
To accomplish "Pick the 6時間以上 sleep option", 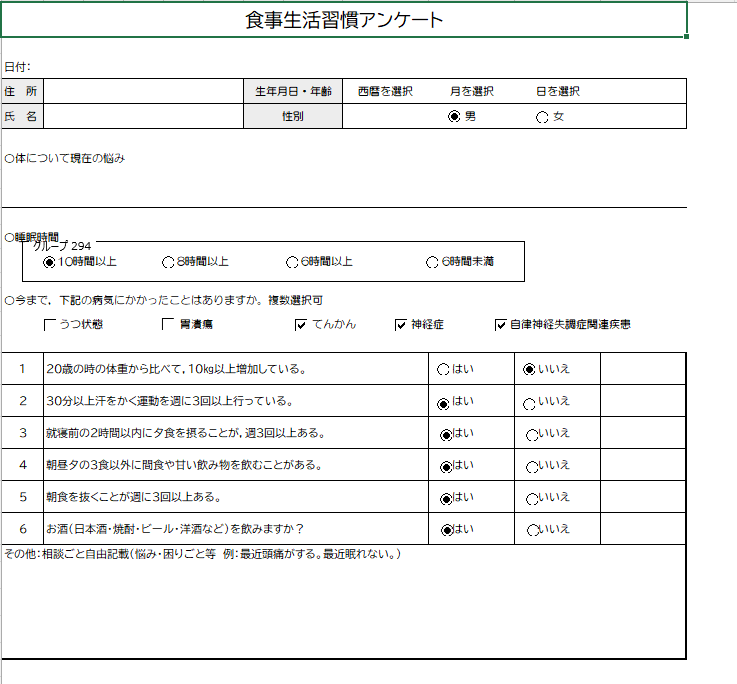I will click(x=292, y=263).
